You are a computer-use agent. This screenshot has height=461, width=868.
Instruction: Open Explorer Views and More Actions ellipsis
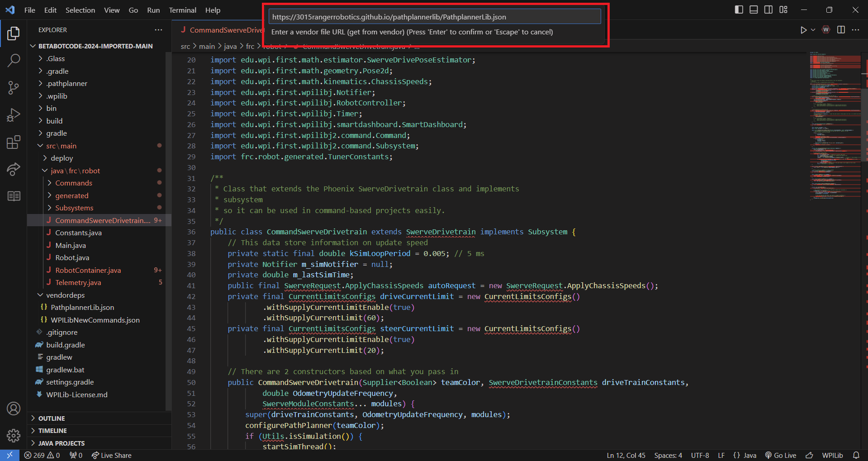point(158,30)
